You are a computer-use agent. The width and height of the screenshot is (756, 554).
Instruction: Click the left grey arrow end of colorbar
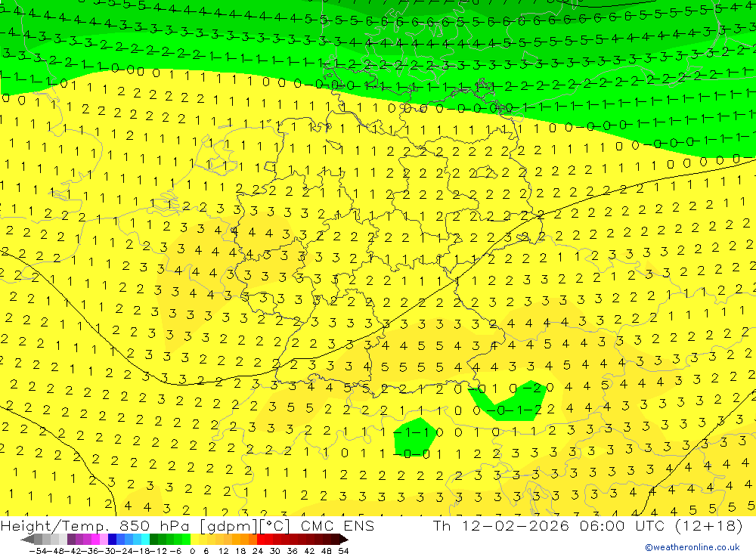click(x=27, y=539)
